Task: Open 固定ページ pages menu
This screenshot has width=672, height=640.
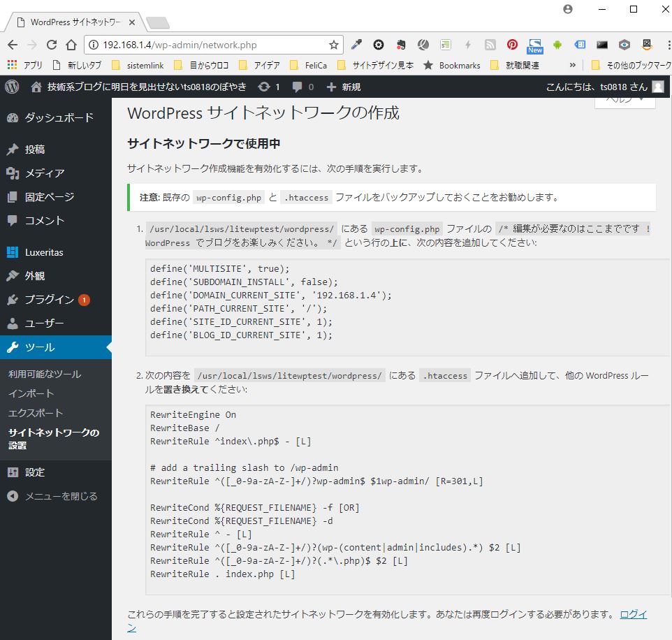Action: [56, 197]
